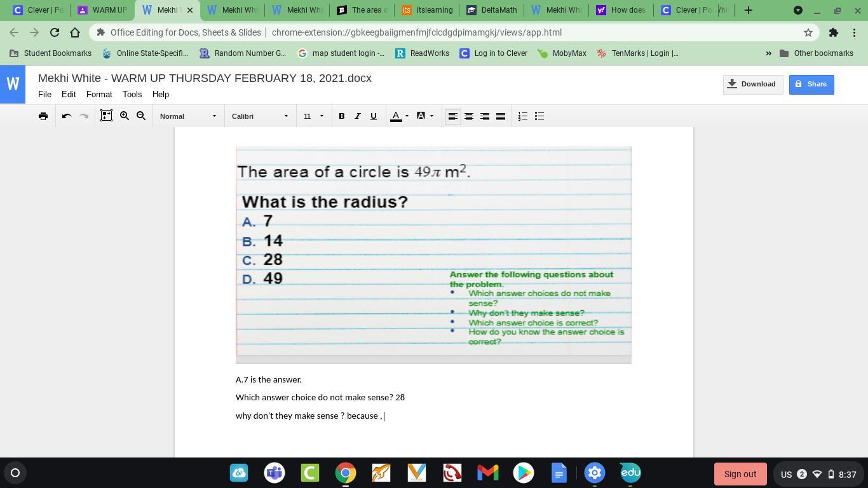Switch to the 'How does' Yahoo tab

[621, 10]
